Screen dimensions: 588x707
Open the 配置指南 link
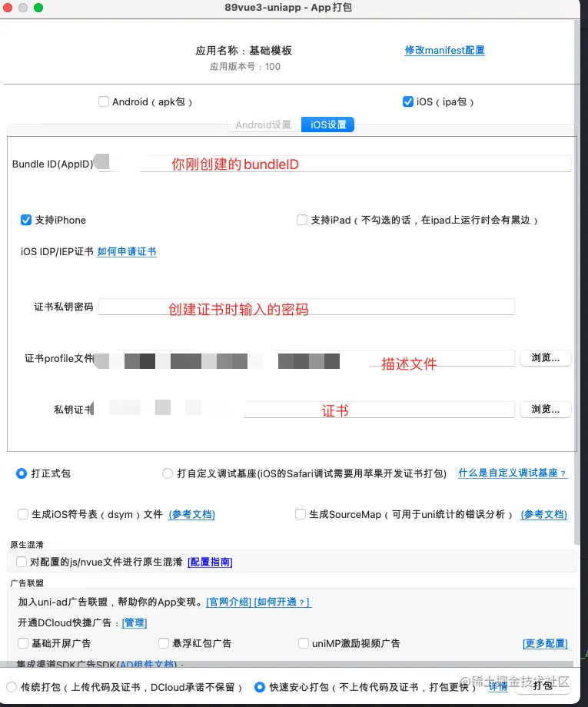coord(210,563)
